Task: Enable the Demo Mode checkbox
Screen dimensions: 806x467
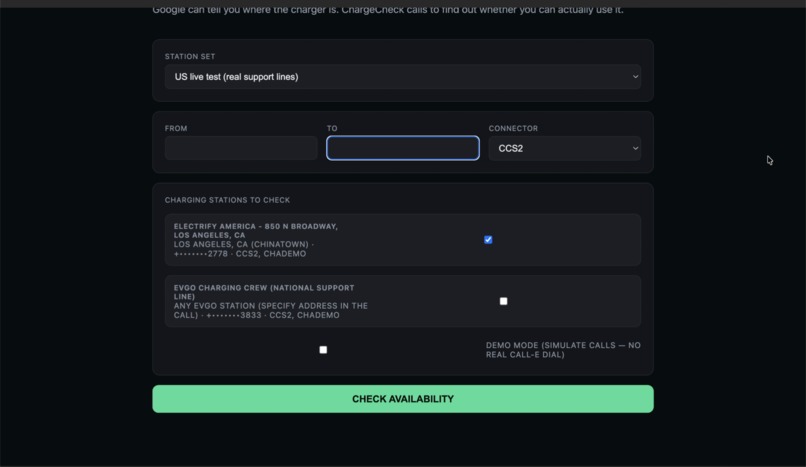Action: coord(323,350)
